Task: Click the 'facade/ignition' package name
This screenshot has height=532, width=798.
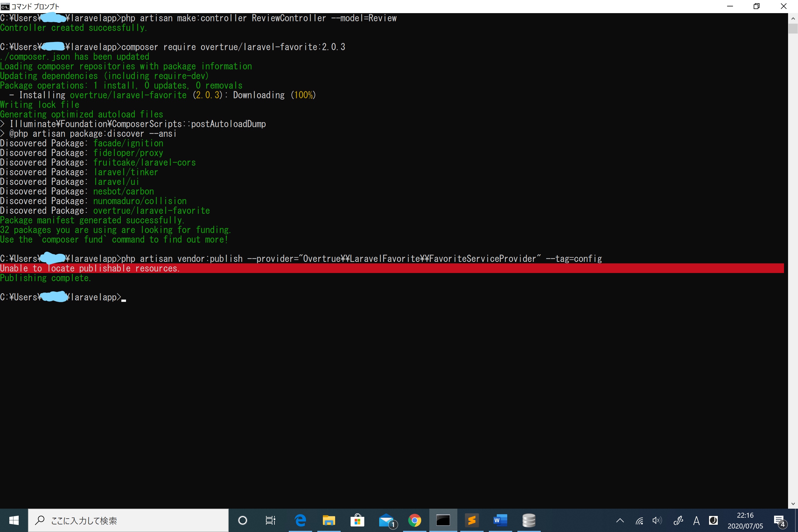Action: coord(128,143)
